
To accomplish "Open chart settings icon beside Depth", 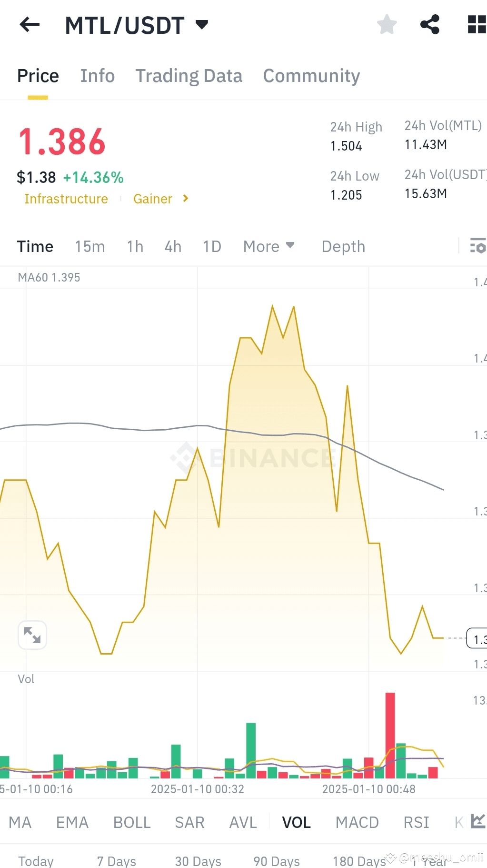I will [478, 246].
